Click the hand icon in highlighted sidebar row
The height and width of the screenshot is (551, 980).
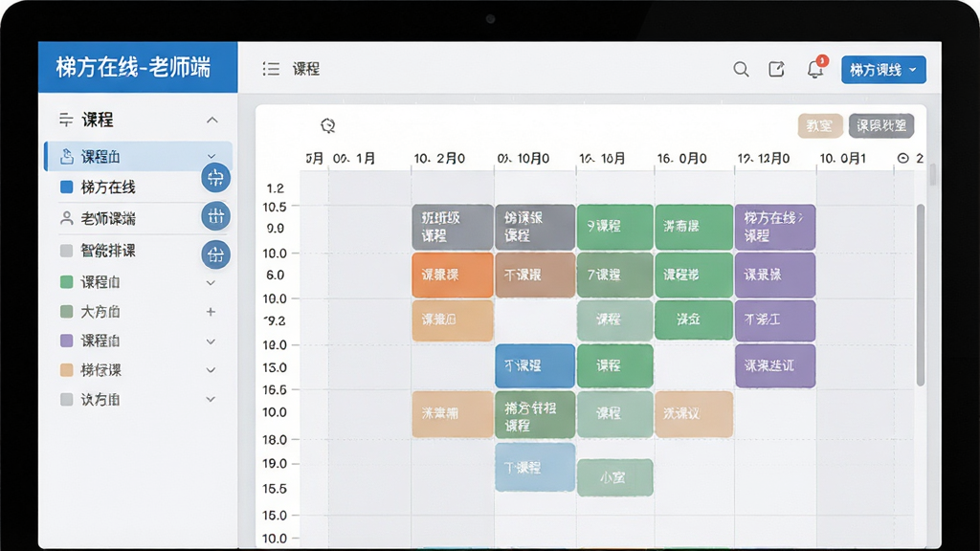66,156
